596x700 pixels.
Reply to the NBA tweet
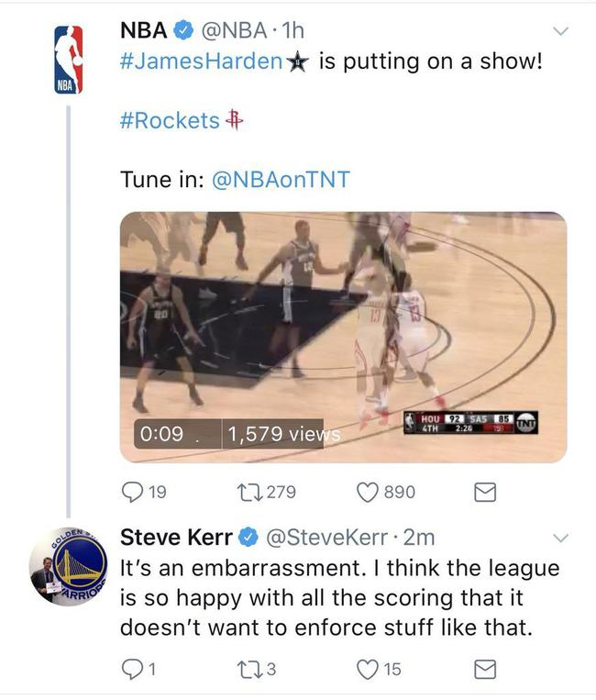click(133, 493)
